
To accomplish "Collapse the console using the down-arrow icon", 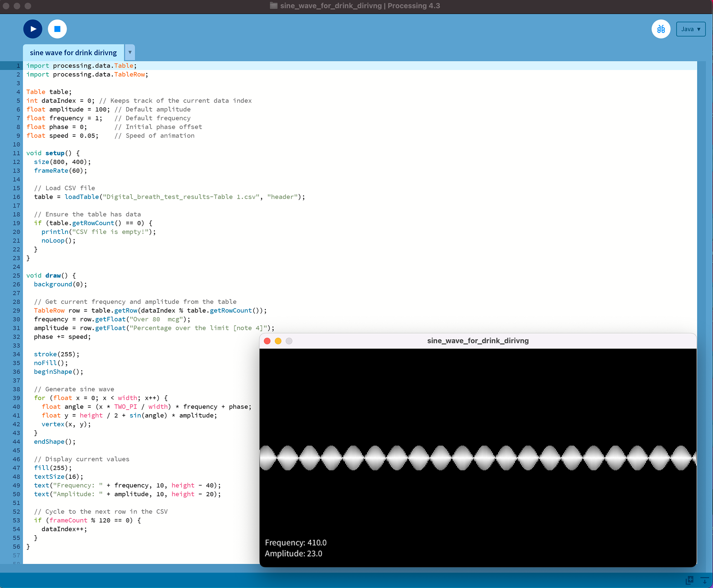I will tap(704, 580).
